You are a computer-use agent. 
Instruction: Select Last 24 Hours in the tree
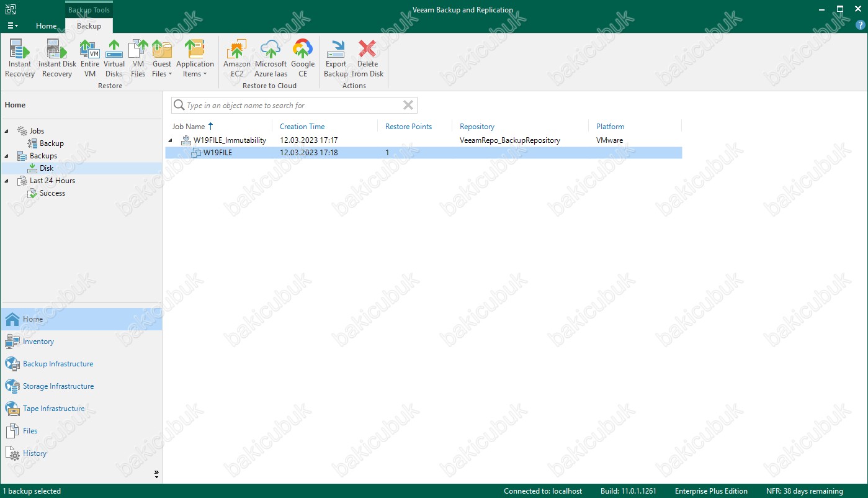pyautogui.click(x=52, y=181)
